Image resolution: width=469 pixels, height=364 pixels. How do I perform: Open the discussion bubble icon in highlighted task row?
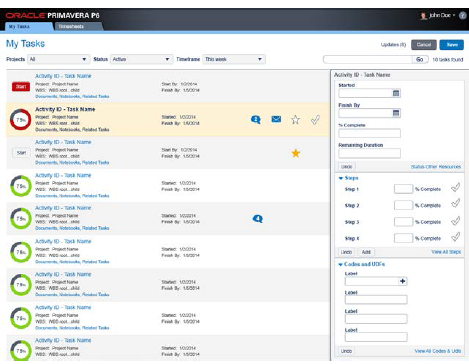(x=256, y=119)
